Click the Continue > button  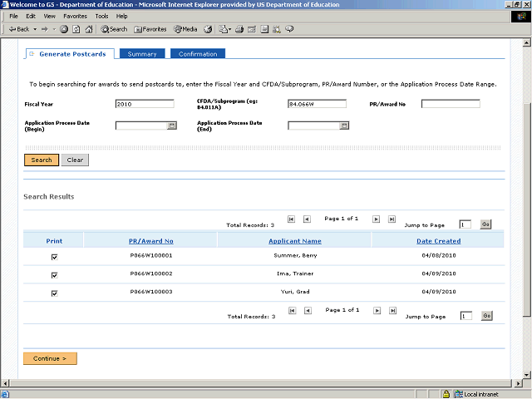pos(50,358)
